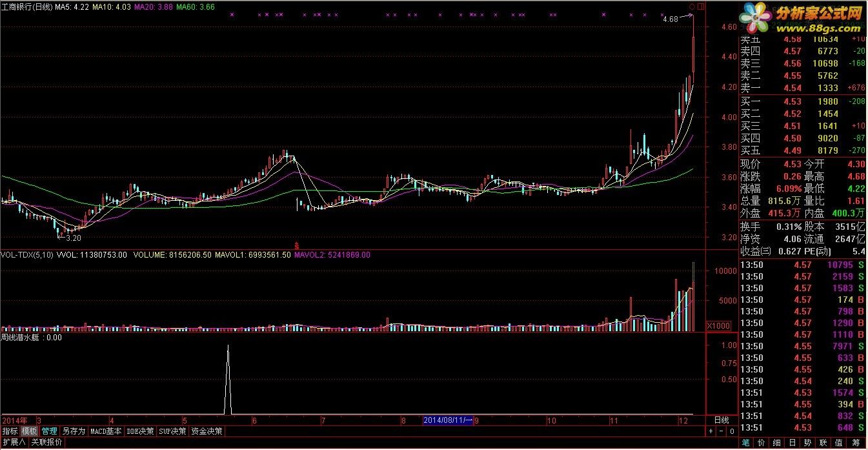
Task: Click the tick row with volume 7971
Action: coord(803,346)
